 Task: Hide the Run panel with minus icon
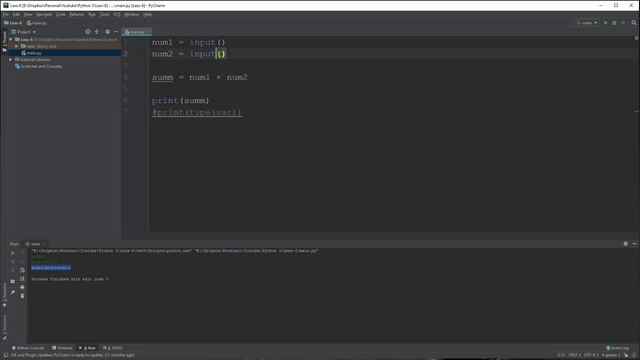(x=634, y=244)
